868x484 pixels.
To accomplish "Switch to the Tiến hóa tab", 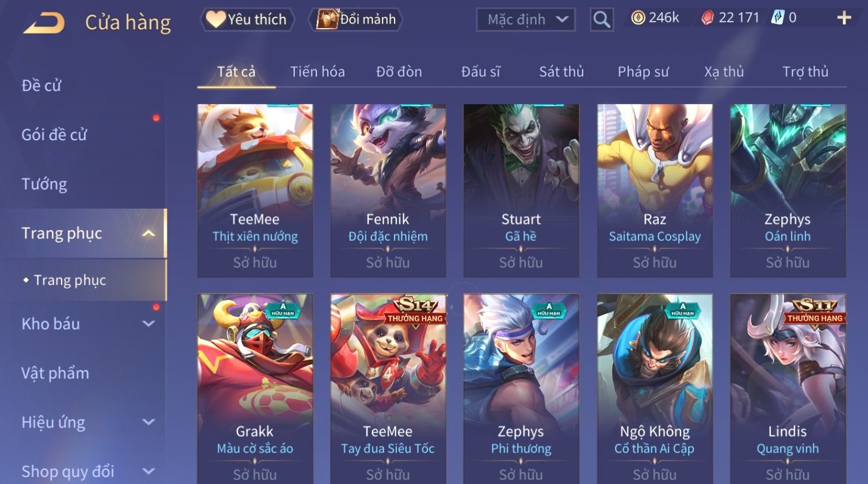I will 318,72.
